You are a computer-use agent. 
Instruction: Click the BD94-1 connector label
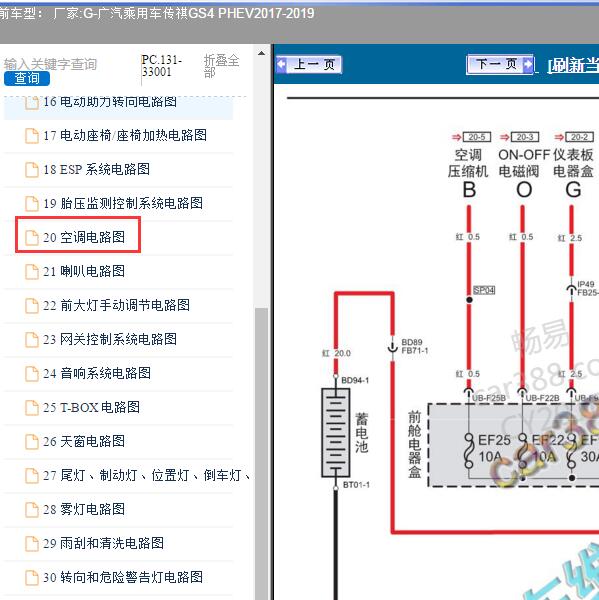(x=355, y=380)
